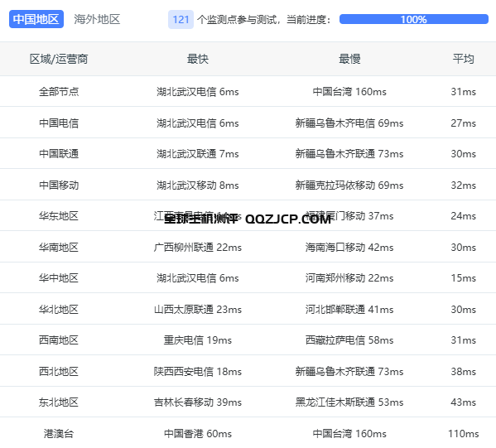The width and height of the screenshot is (496, 448).
Task: Click the 100% progress bar
Action: coord(414,19)
